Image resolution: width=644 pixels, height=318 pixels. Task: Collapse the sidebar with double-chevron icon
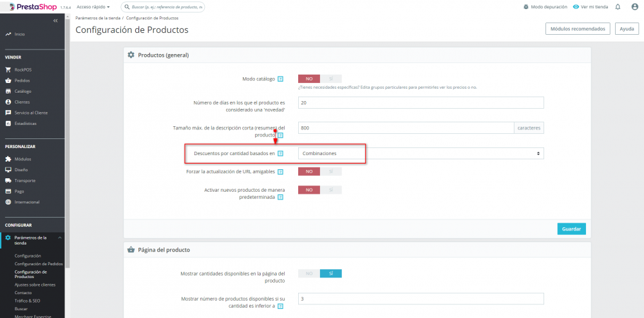point(55,21)
